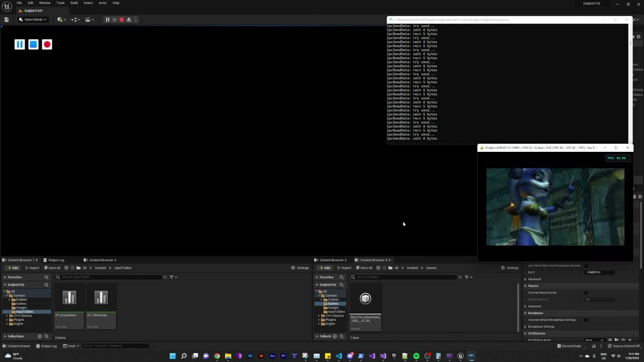The image size is (644, 362).
Task: Open the File menu
Action: click(x=19, y=3)
